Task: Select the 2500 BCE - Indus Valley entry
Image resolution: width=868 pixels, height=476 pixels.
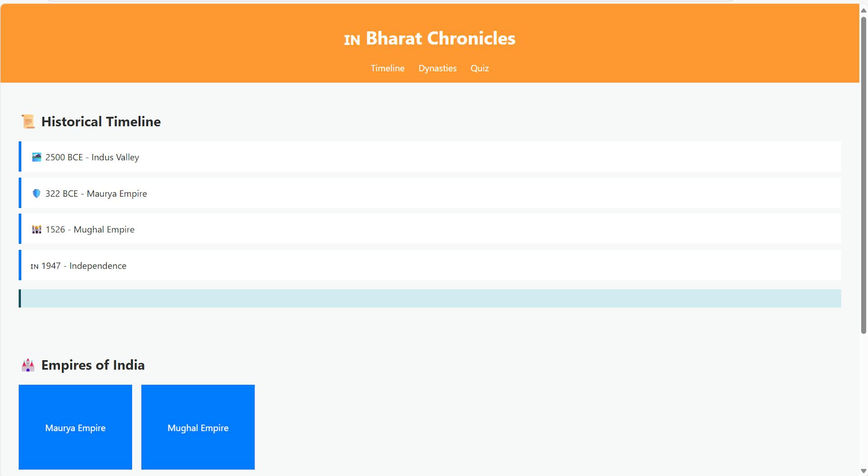Action: [430, 156]
